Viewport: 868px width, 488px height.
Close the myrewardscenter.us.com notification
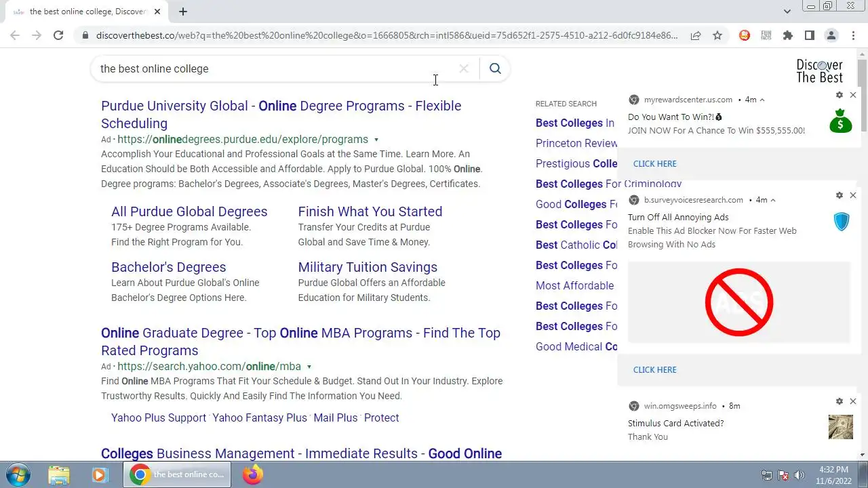tap(853, 95)
